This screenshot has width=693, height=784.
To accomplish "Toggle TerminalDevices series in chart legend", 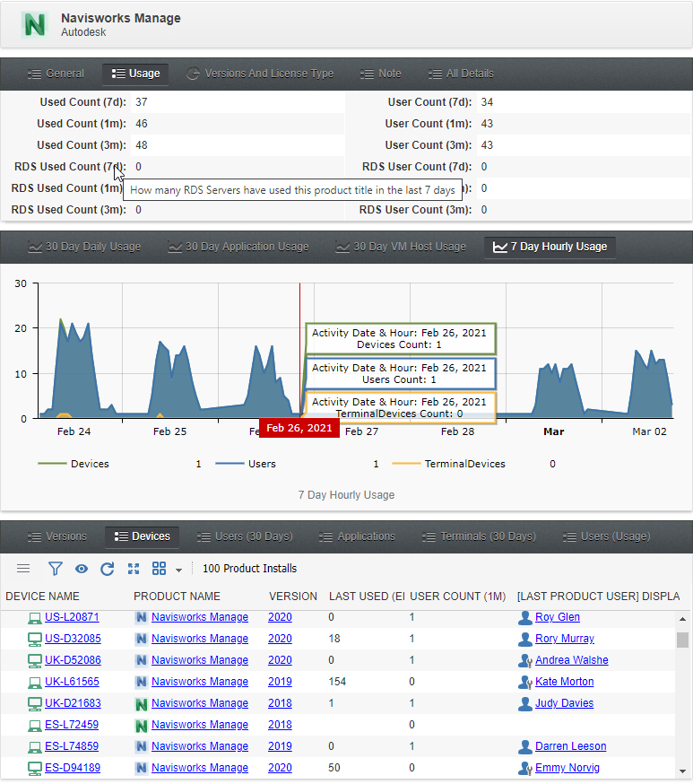I will pos(448,464).
